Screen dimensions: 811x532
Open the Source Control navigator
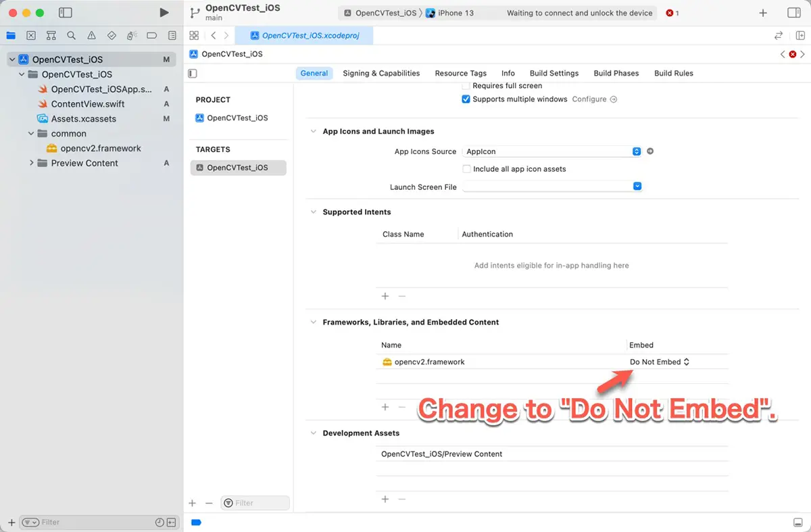[31, 36]
